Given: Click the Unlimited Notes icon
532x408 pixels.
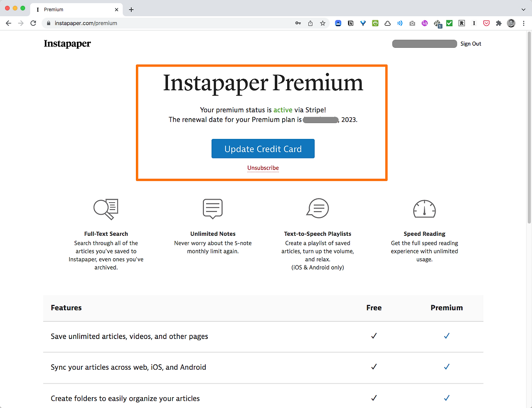Looking at the screenshot, I should tap(213, 208).
